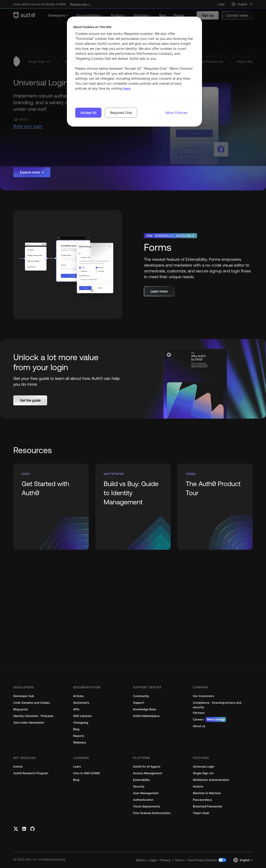The height and width of the screenshot is (868, 266).
Task: Expand the Developers menu
Action: (58, 16)
